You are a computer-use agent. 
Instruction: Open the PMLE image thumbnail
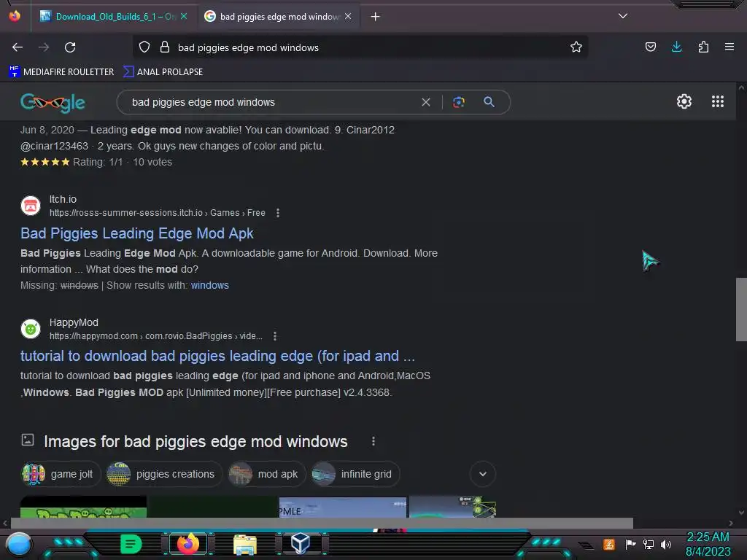[343, 507]
